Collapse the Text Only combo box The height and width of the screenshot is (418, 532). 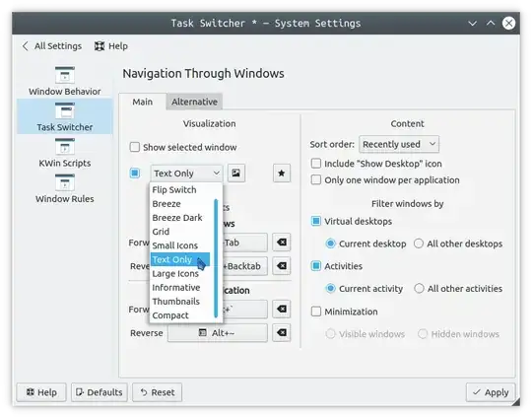[x=186, y=174]
